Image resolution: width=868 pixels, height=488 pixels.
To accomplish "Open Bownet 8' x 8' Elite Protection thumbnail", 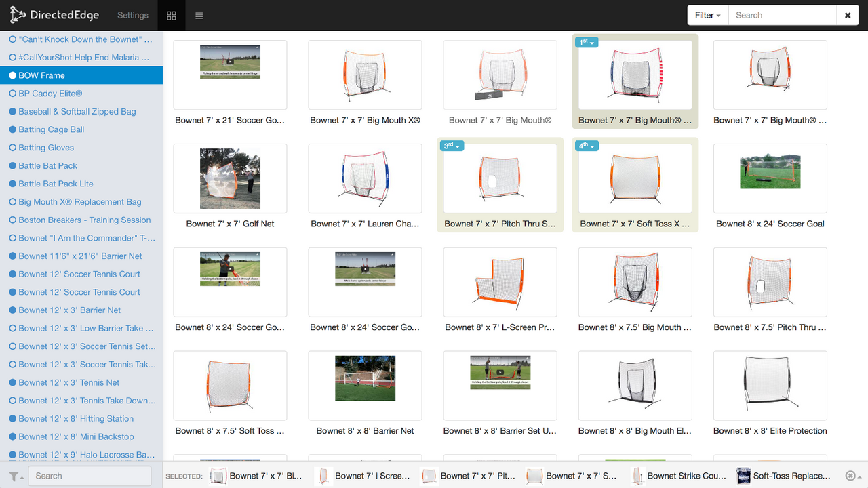I will [x=770, y=386].
